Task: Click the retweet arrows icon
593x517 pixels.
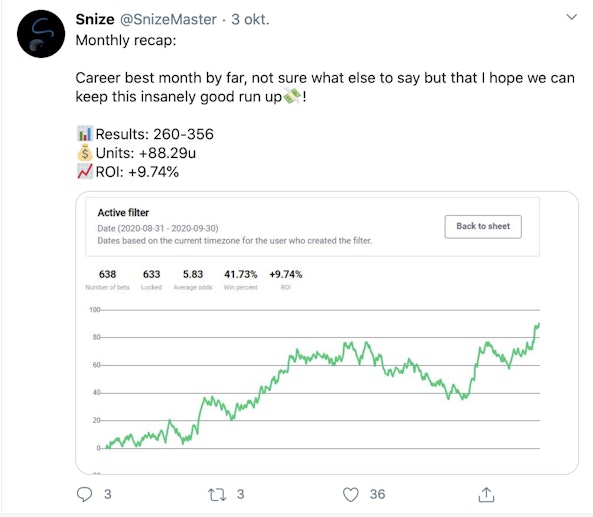Action: [217, 494]
